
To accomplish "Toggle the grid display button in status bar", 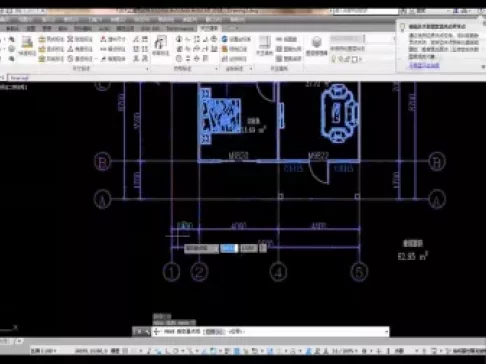I will (125, 351).
